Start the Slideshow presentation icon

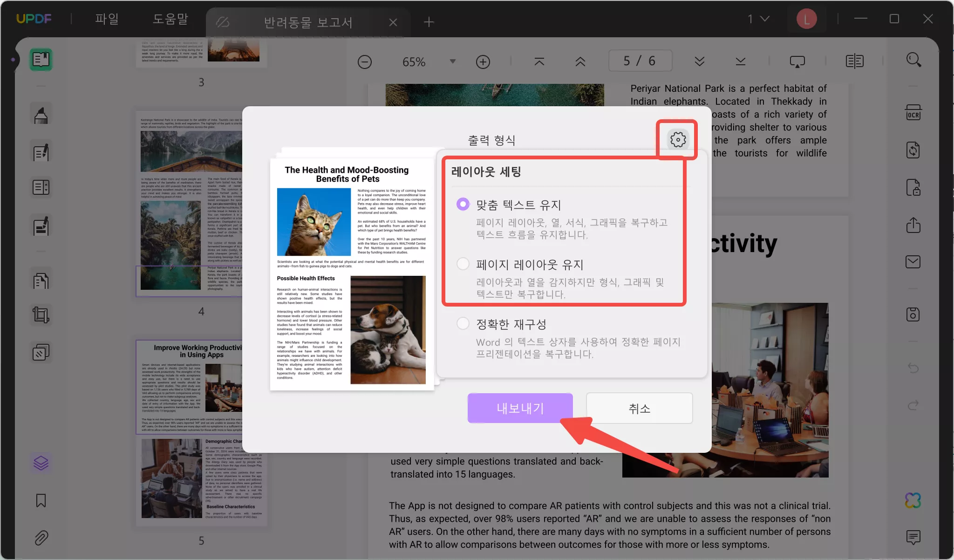[x=797, y=61]
